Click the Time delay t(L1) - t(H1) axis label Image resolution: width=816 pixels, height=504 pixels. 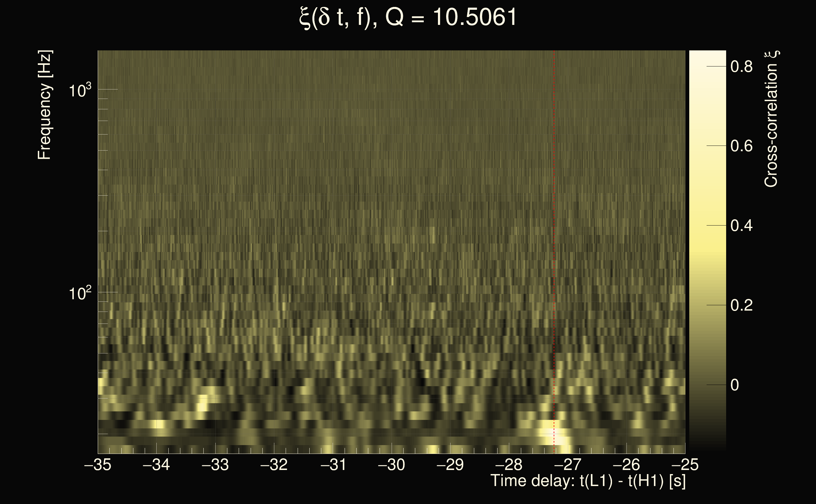click(x=588, y=481)
